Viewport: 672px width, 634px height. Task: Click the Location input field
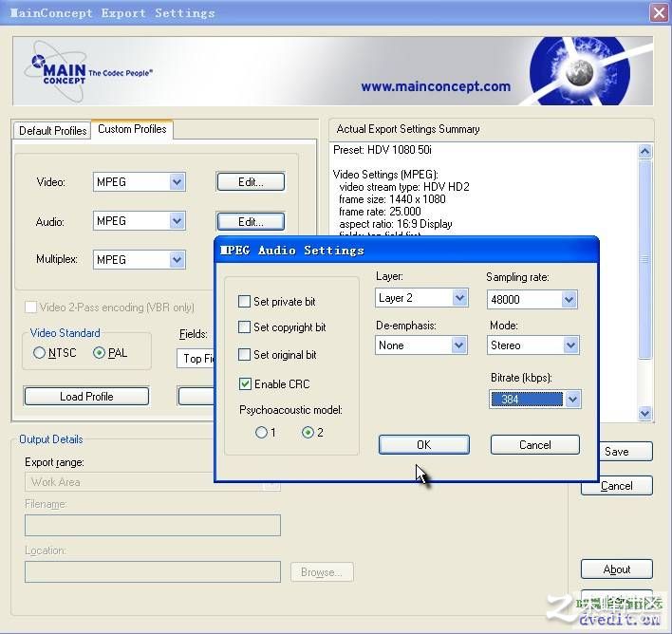pos(153,572)
